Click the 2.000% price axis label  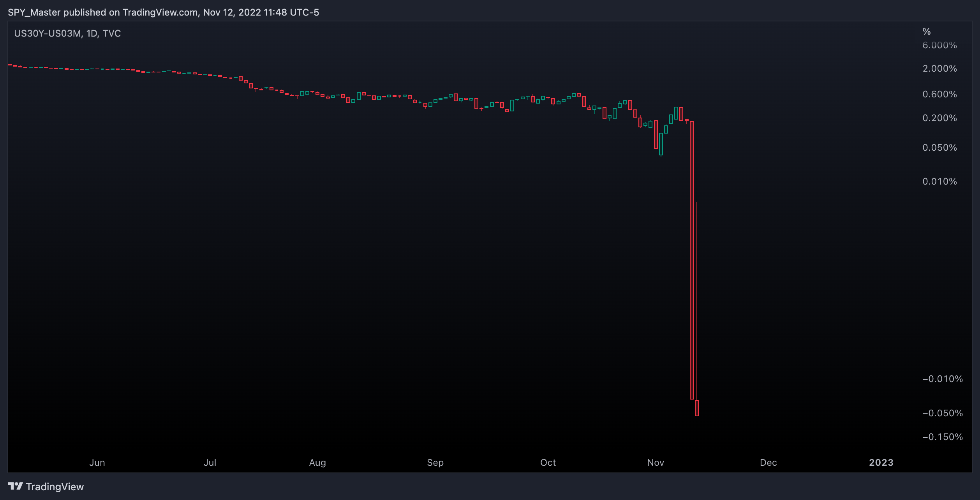939,69
